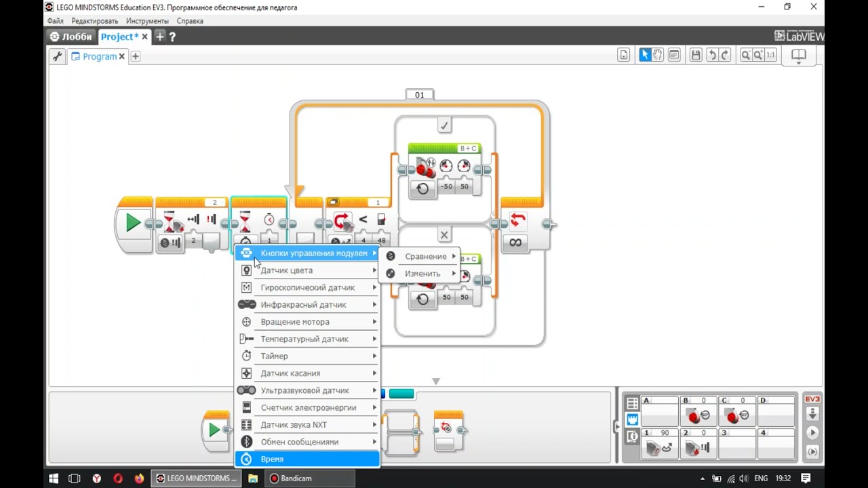Open the Изменить submenu
The width and height of the screenshot is (868, 488).
pos(420,273)
